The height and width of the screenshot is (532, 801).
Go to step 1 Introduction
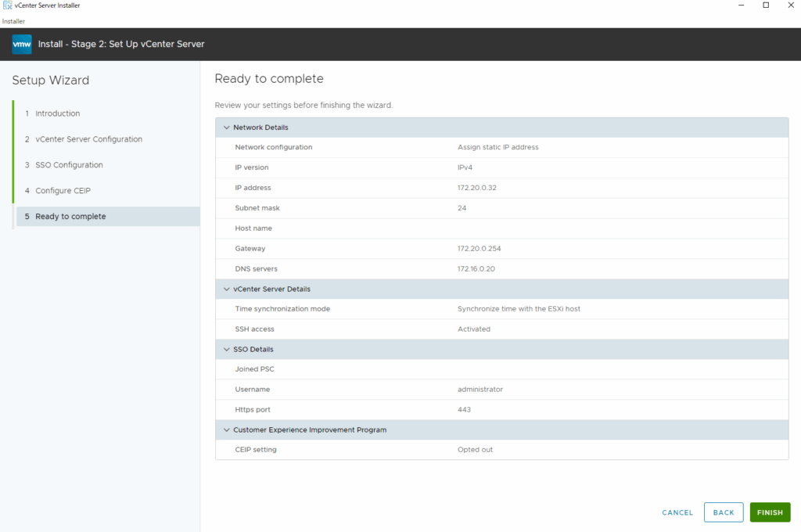pos(57,113)
